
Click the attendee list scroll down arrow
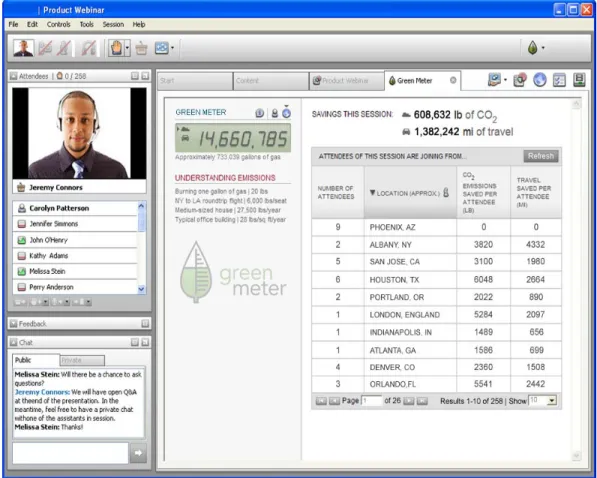point(141,289)
